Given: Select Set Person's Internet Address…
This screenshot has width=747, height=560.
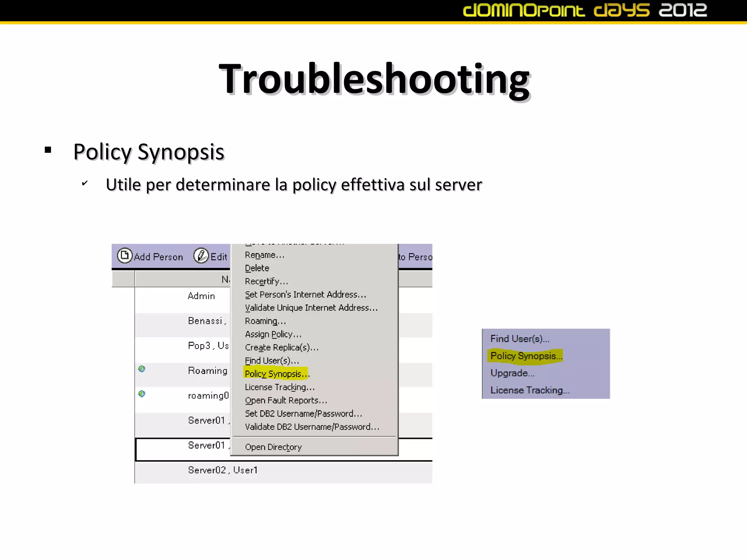Looking at the screenshot, I should (x=305, y=295).
